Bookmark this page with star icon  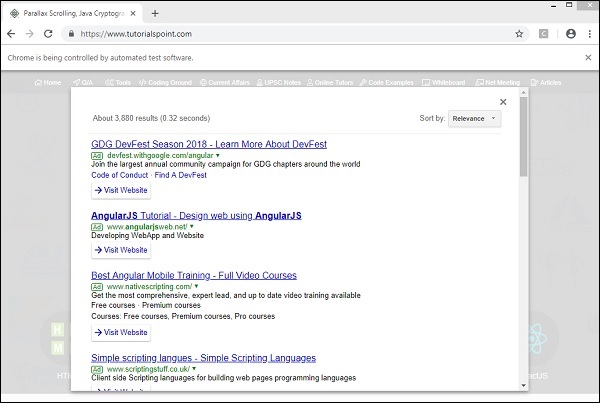point(519,34)
